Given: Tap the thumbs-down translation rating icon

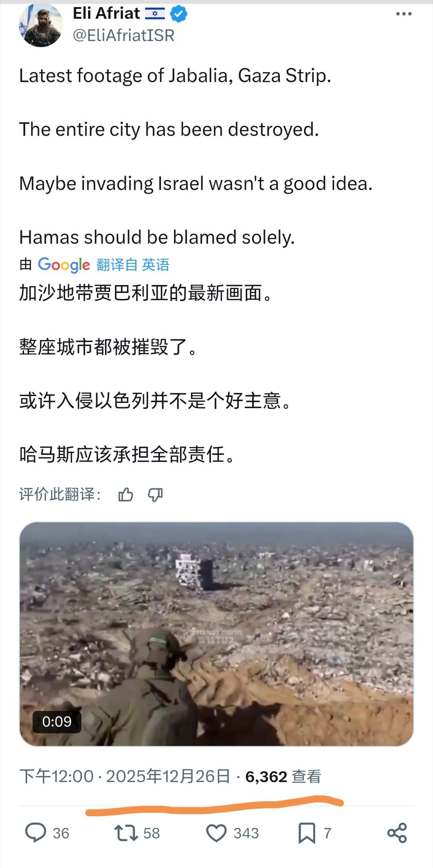Looking at the screenshot, I should 155,495.
